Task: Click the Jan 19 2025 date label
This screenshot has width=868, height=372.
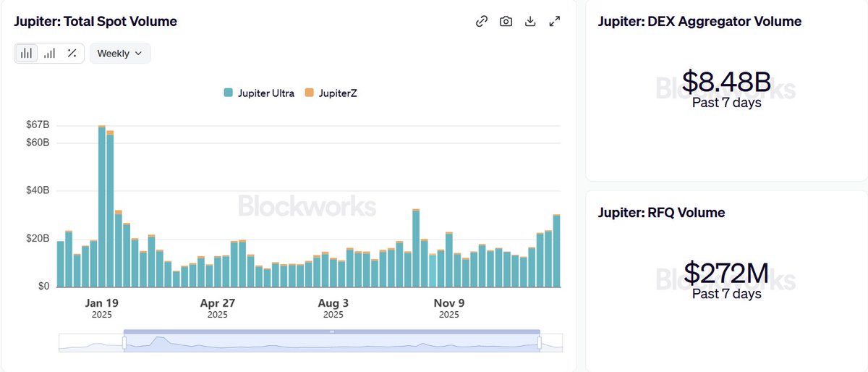Action: (x=102, y=308)
